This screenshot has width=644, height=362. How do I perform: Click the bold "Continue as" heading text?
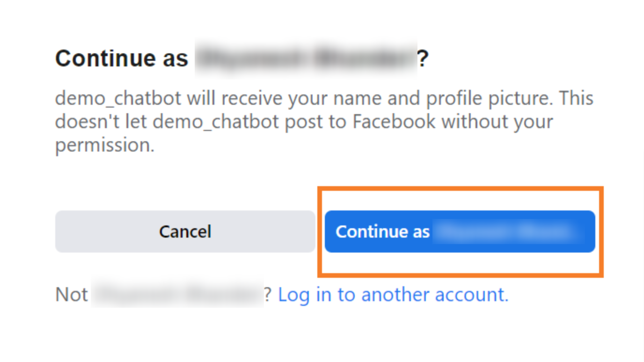point(122,58)
